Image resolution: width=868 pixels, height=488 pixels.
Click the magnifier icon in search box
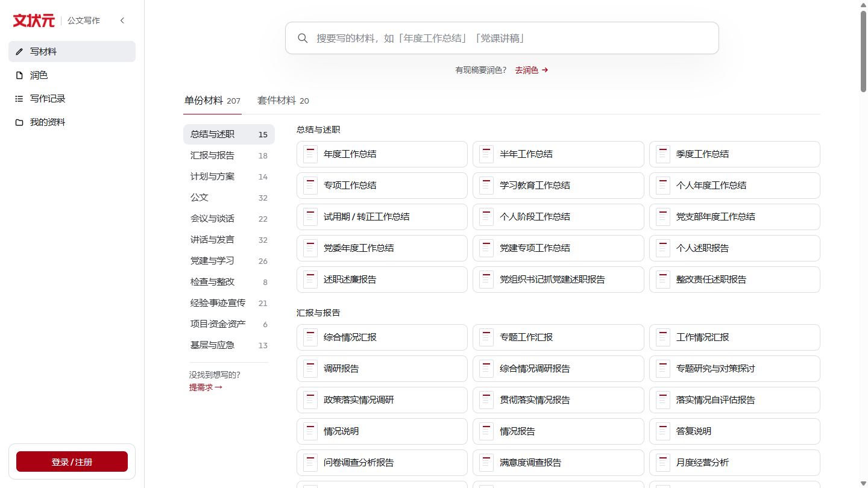tap(303, 38)
